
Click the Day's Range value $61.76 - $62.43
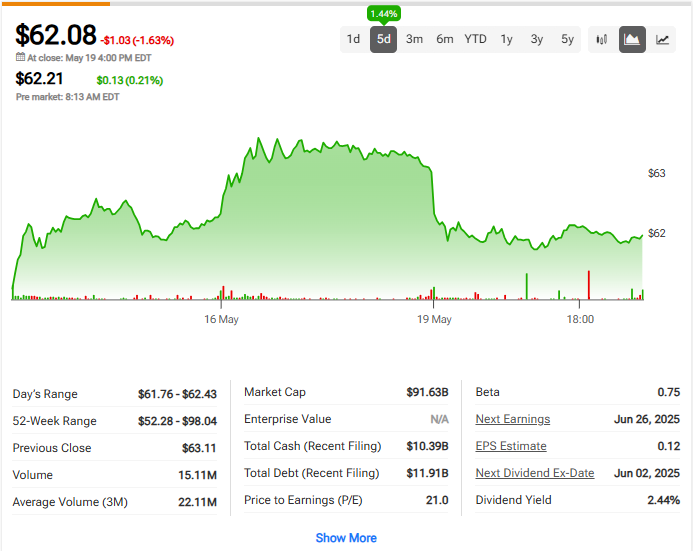(177, 394)
